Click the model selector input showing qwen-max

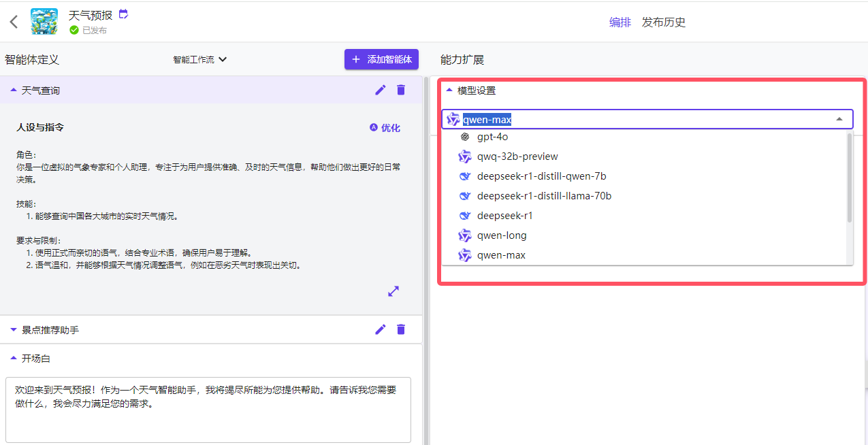pos(647,119)
